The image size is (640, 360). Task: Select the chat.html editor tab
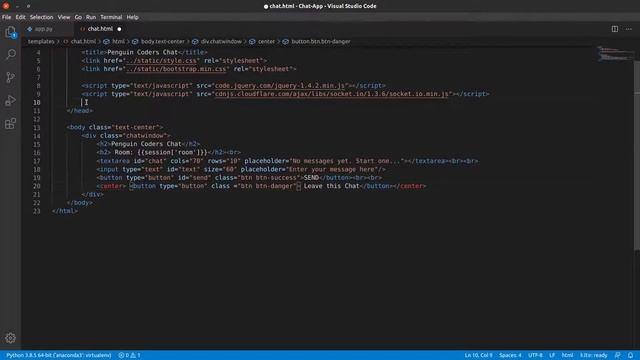click(x=100, y=29)
